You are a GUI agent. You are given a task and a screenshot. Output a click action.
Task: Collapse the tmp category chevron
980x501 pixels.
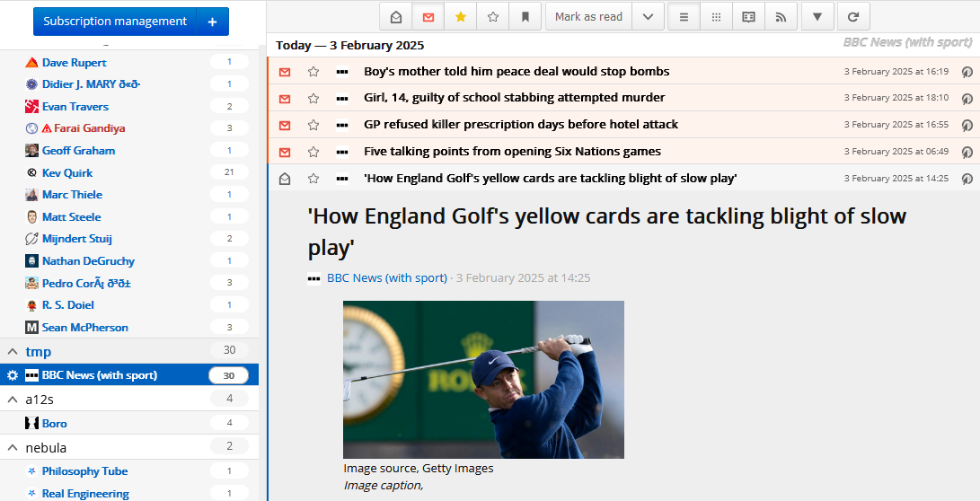13,351
